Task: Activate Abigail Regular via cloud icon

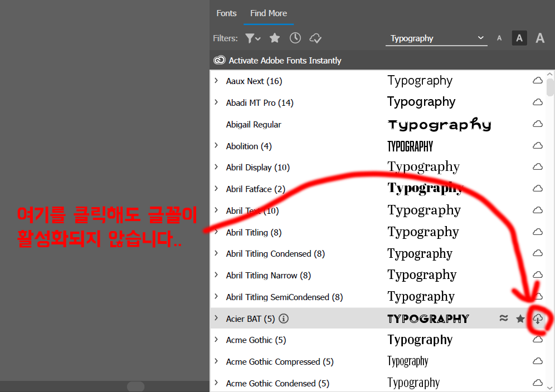Action: (538, 124)
